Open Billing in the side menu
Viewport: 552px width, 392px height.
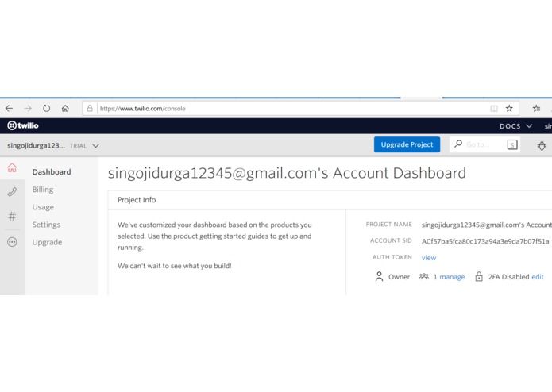[43, 190]
